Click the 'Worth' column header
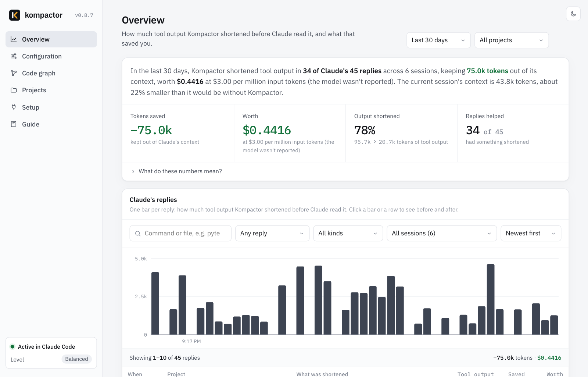Viewport: 588px width, 377px height. [x=555, y=374]
